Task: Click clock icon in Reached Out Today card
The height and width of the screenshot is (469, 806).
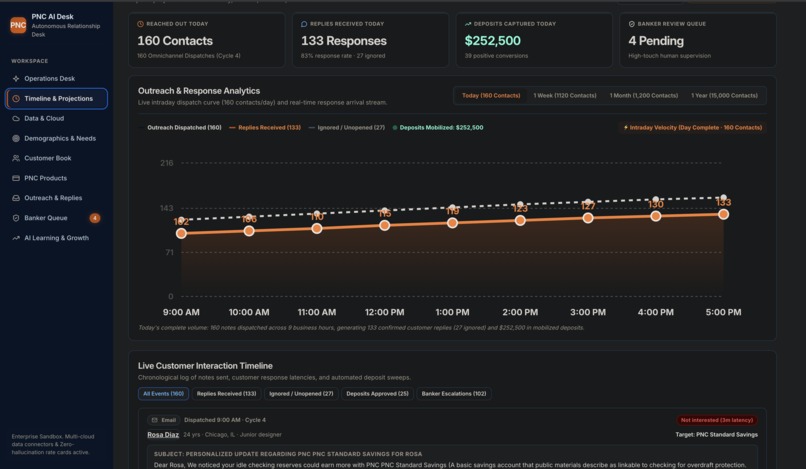Action: click(140, 24)
